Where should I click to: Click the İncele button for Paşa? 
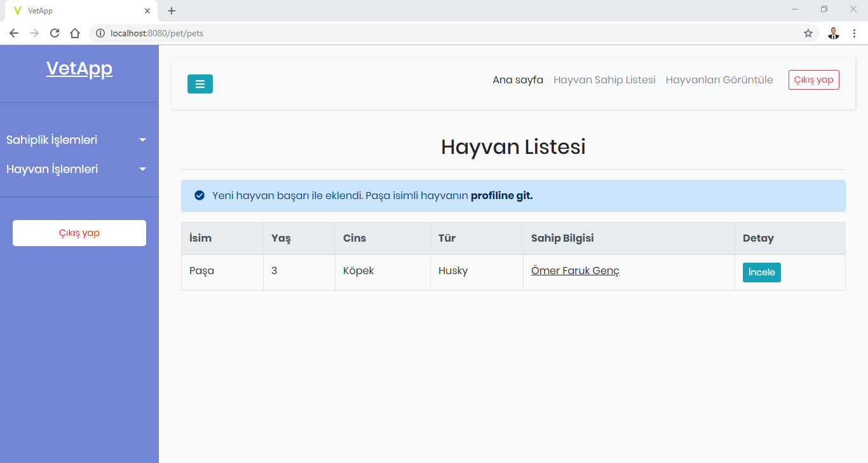click(761, 272)
